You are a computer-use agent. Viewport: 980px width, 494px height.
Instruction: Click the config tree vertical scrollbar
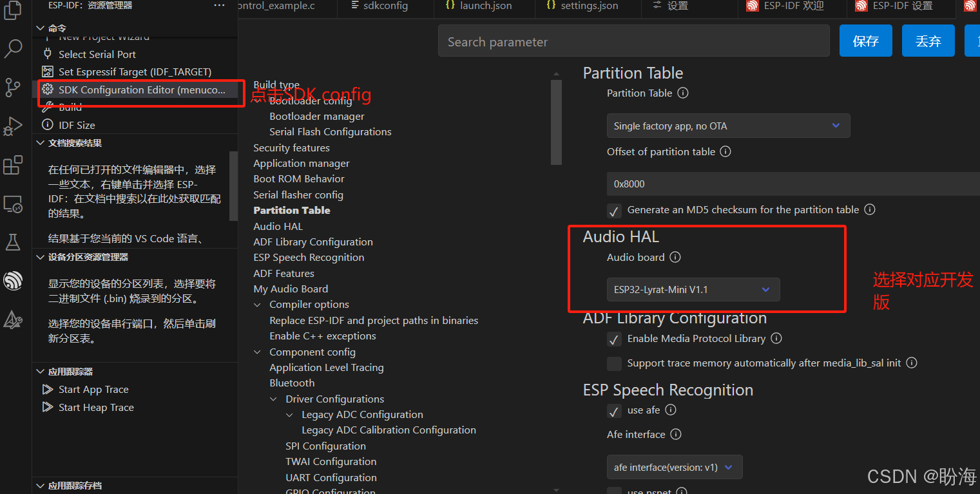pos(557,122)
